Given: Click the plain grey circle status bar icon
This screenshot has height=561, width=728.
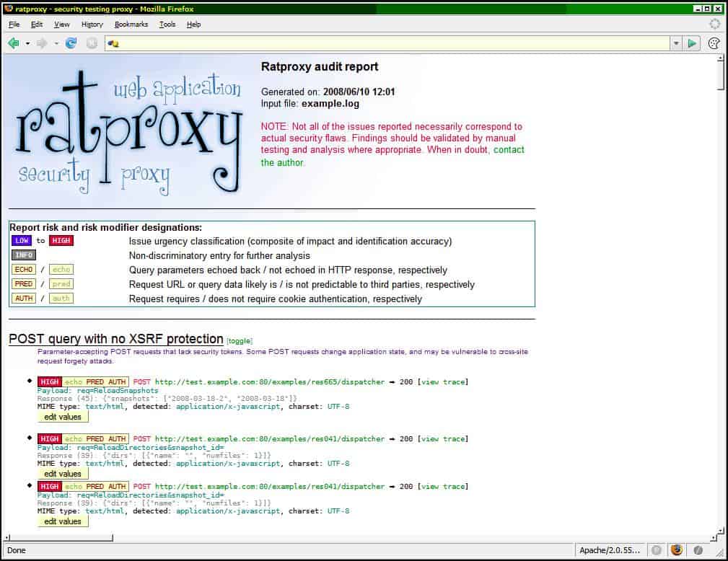Looking at the screenshot, I should pos(656,550).
